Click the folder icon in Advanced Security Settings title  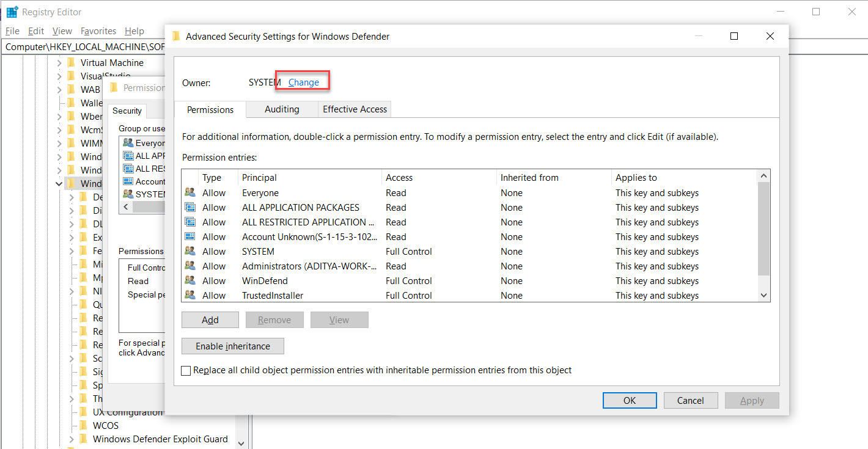tap(176, 36)
